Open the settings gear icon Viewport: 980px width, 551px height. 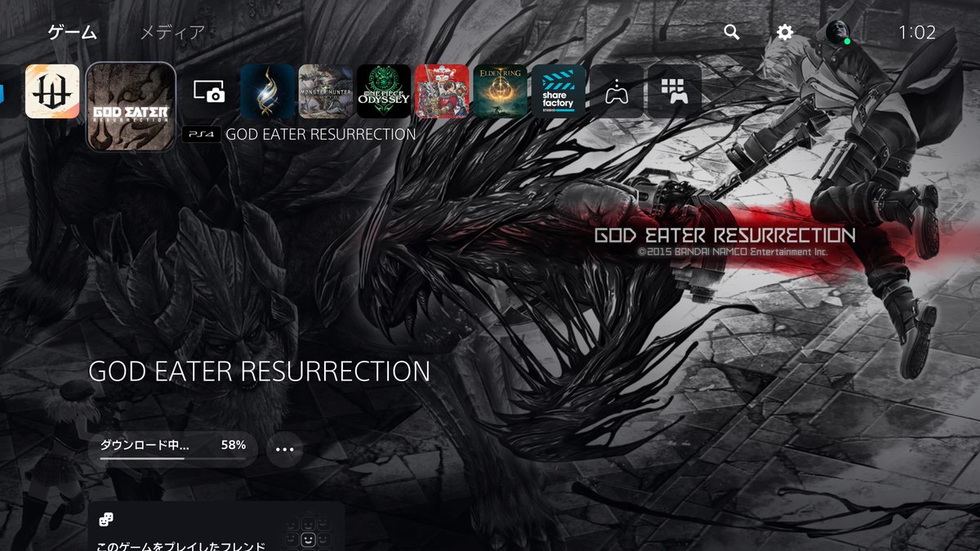[x=785, y=33]
